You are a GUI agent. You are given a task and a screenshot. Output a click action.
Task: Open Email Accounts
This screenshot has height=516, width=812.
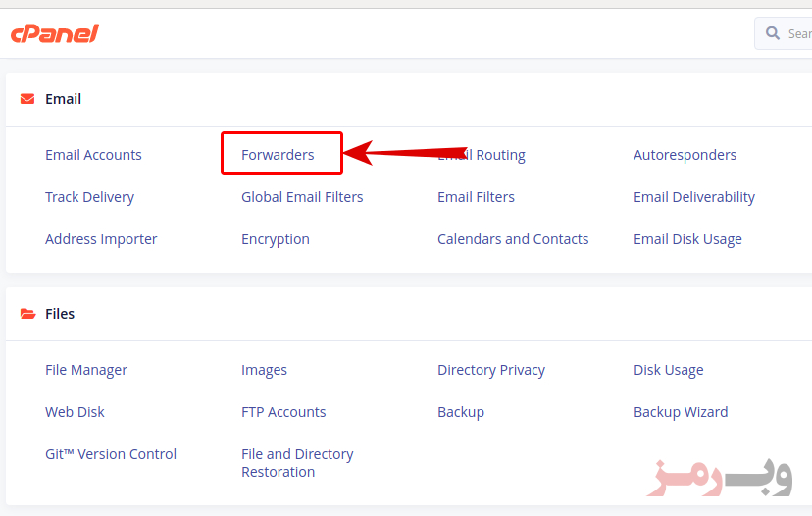pyautogui.click(x=93, y=155)
